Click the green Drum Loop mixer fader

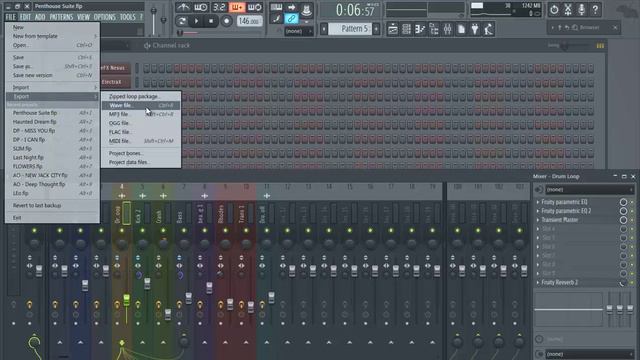(x=127, y=300)
